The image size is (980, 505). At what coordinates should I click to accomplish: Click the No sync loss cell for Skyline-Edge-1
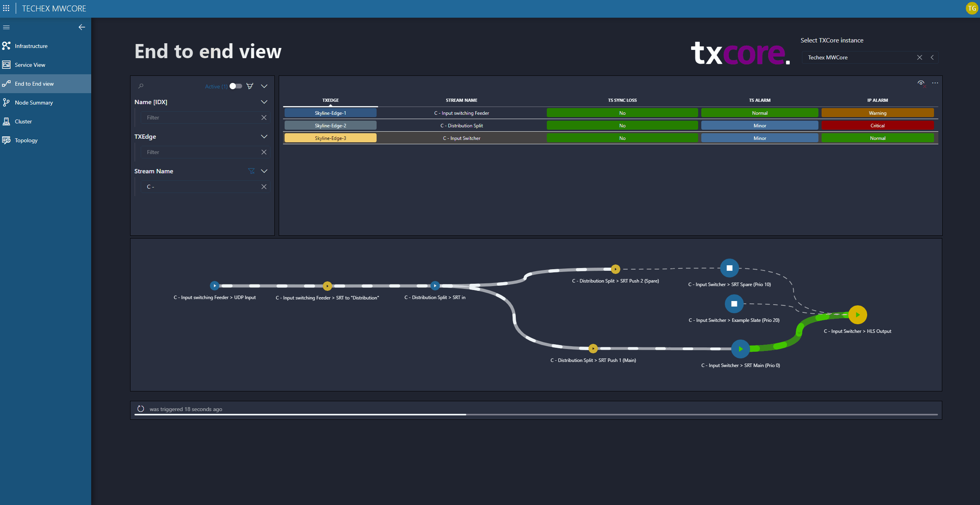622,113
